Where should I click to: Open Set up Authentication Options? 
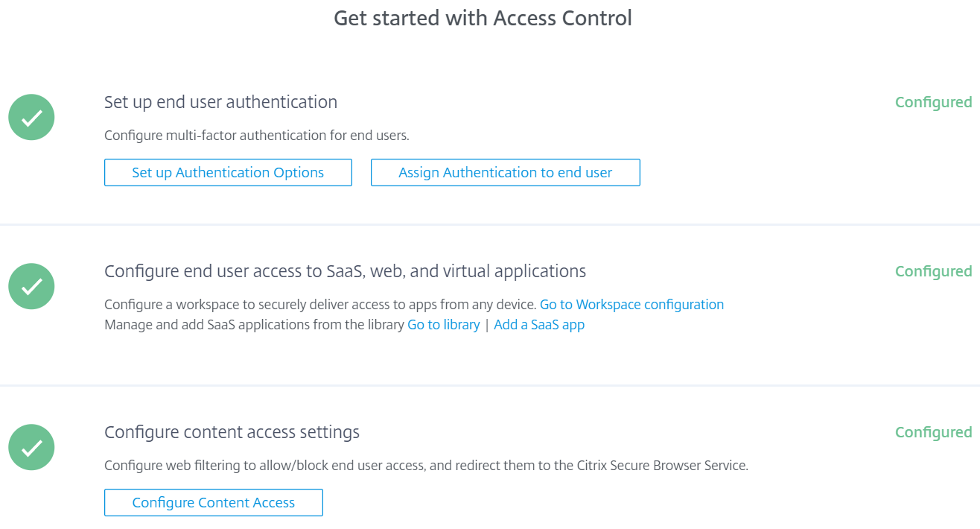pos(228,172)
